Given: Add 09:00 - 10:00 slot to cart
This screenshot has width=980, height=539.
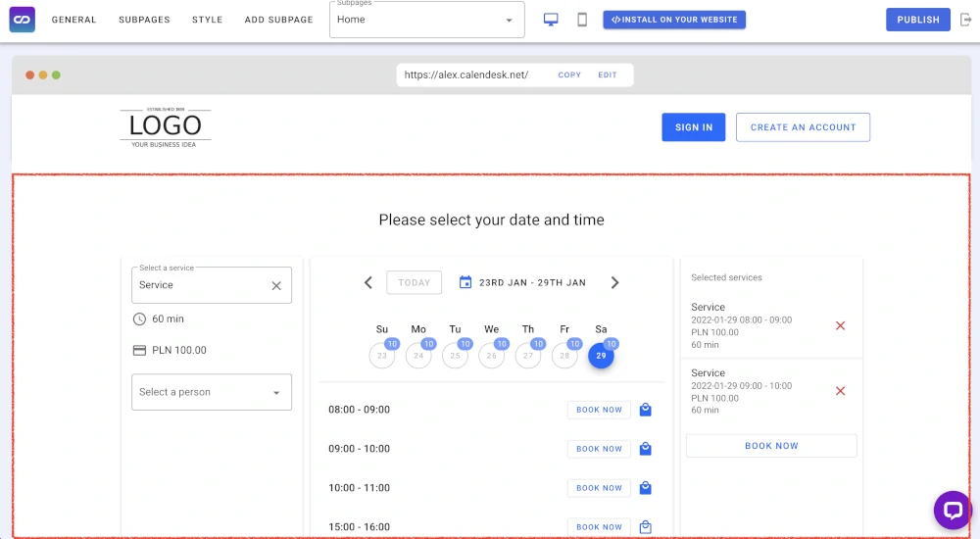Looking at the screenshot, I should [646, 448].
